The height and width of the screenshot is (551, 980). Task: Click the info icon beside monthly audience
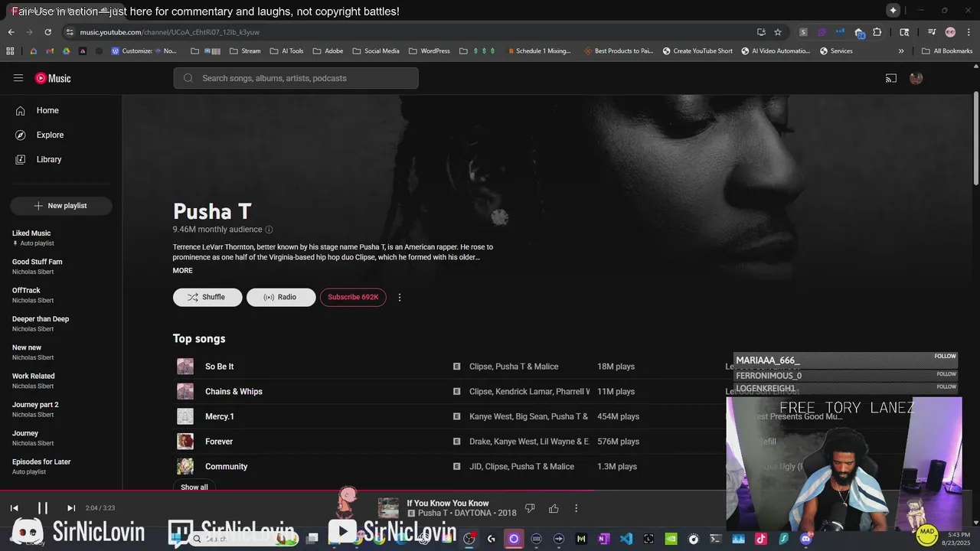tap(269, 230)
